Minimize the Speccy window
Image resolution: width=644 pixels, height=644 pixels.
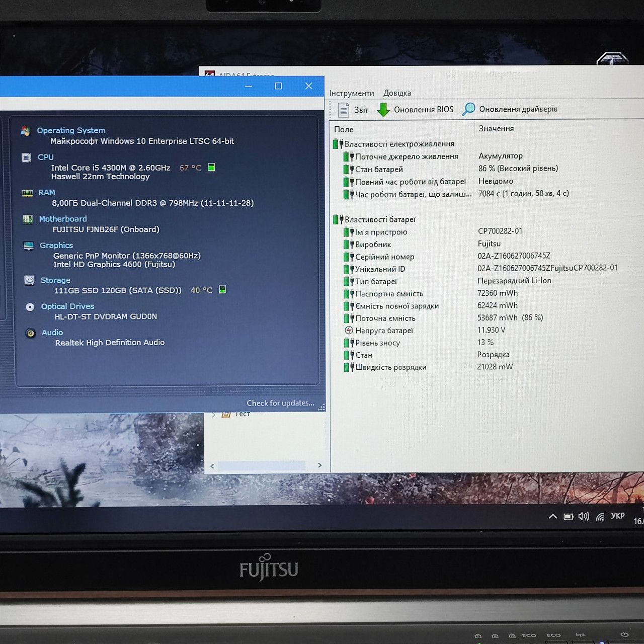pos(249,86)
